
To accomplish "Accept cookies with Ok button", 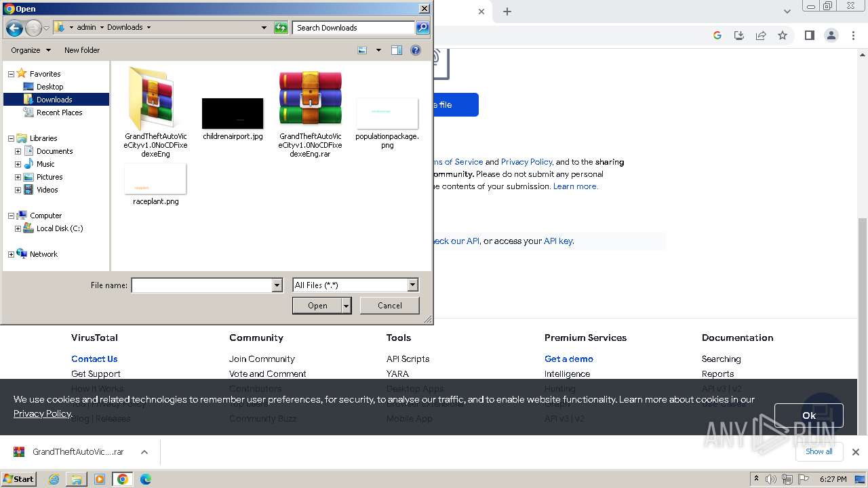I will 809,415.
